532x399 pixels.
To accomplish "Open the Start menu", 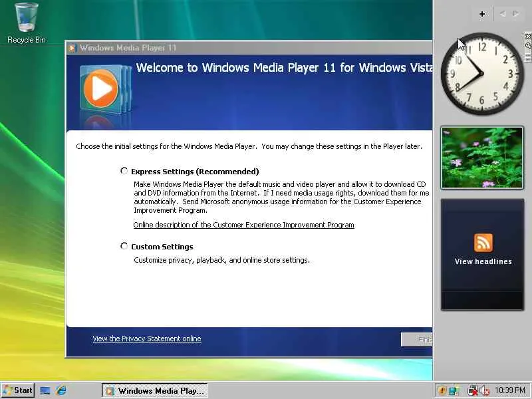I will (x=18, y=390).
